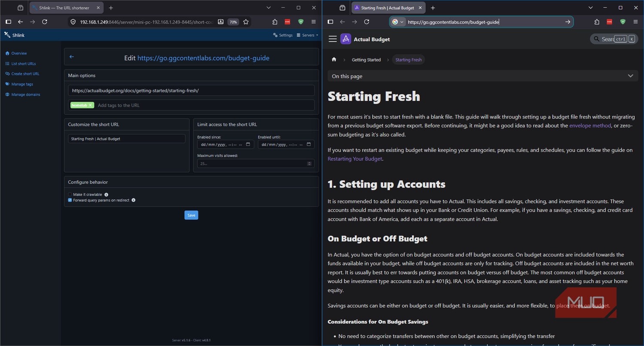This screenshot has width=644, height=346.
Task: Open the Actual Budget docs search box
Action: [x=614, y=39]
